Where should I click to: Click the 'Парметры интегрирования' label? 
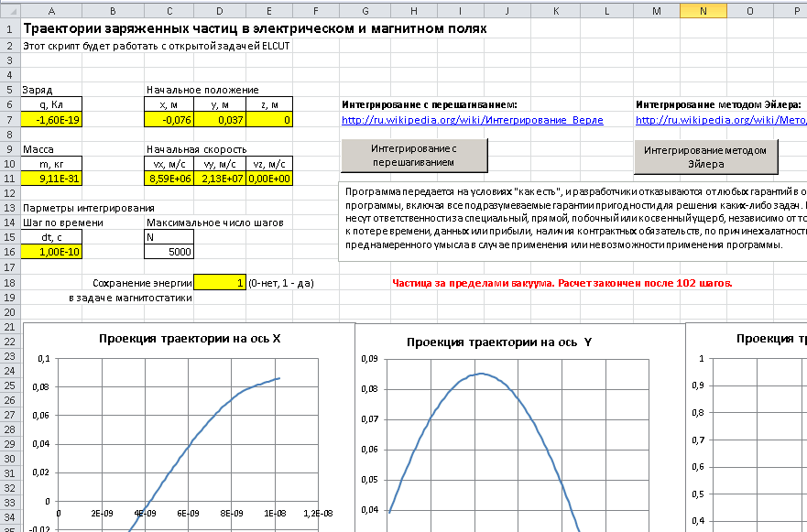point(89,208)
